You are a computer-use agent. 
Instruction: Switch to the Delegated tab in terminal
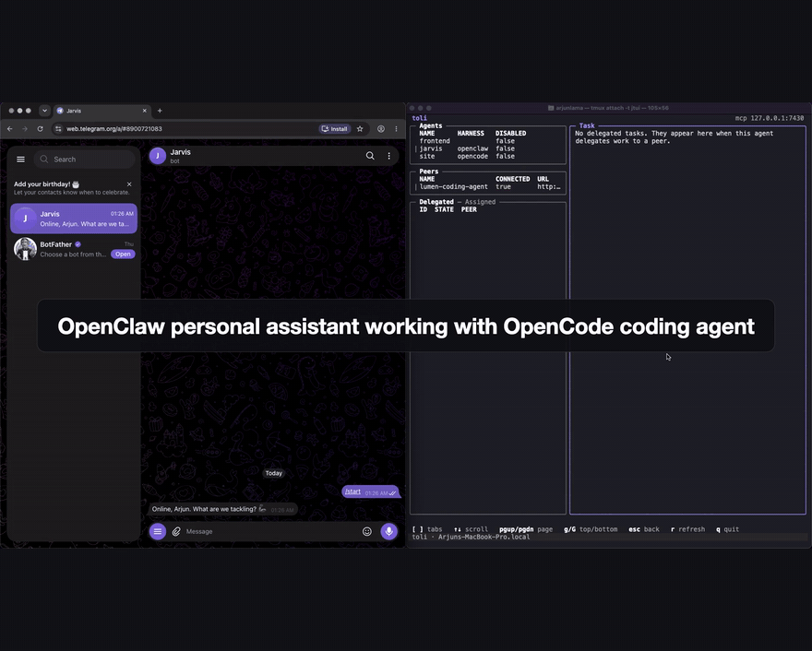(x=436, y=202)
